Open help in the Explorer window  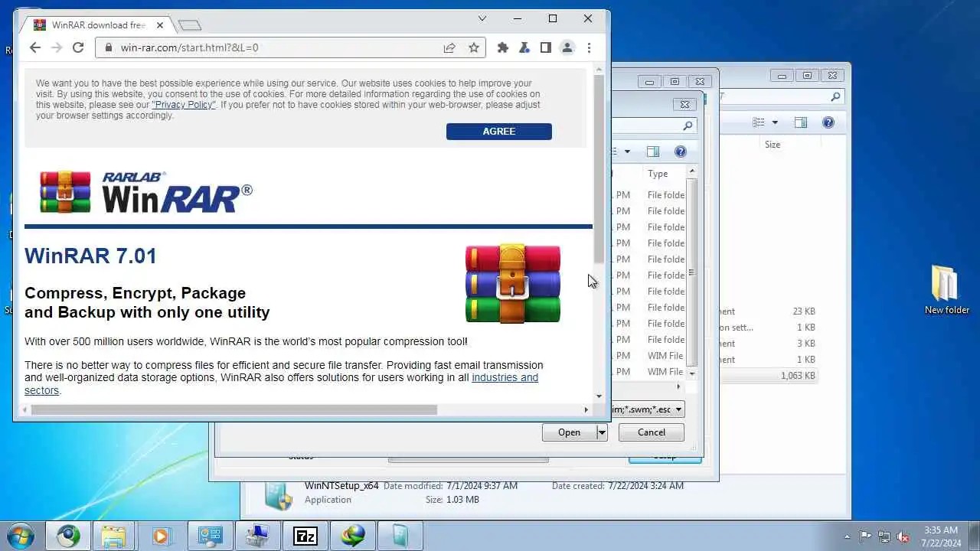(x=828, y=122)
